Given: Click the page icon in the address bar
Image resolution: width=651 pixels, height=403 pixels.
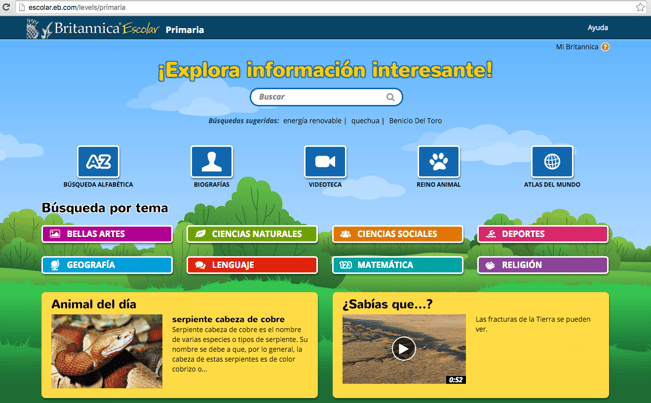Looking at the screenshot, I should tap(22, 7).
